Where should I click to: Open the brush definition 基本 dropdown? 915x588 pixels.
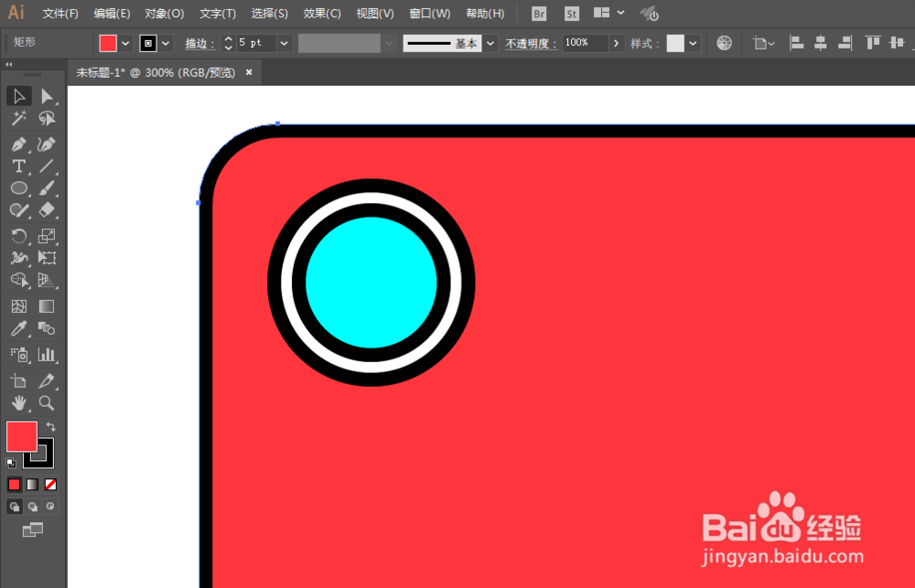(x=490, y=43)
